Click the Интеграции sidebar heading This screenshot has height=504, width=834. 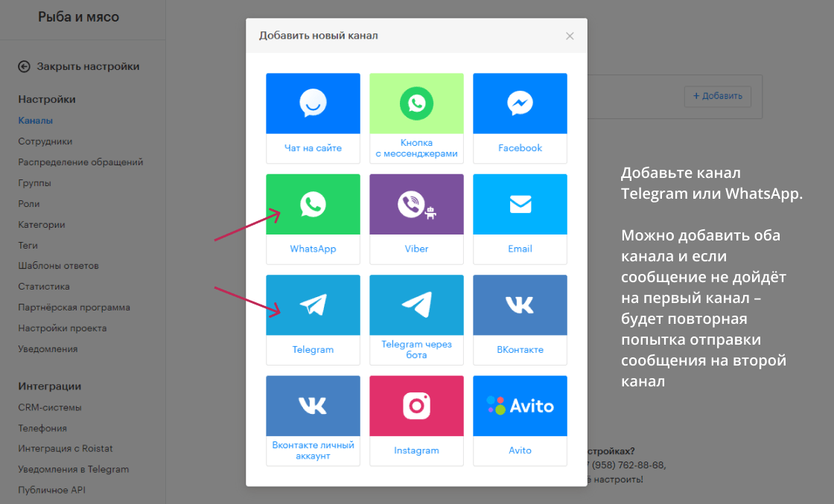point(49,386)
